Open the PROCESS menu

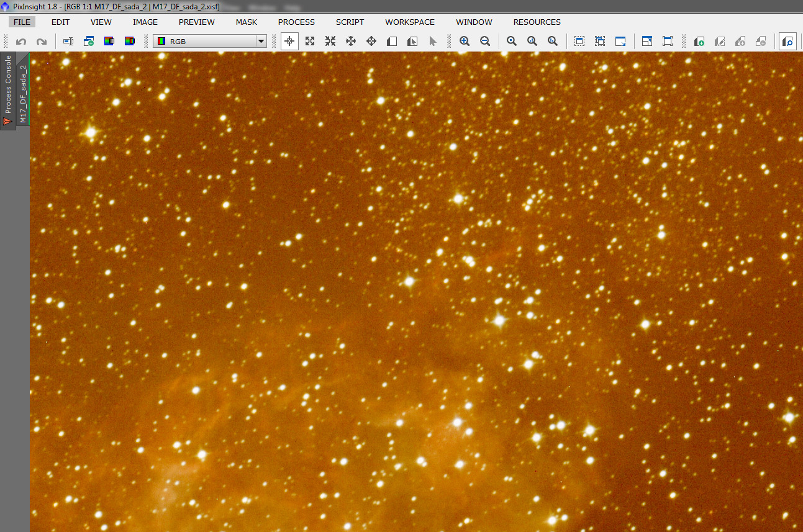click(296, 22)
